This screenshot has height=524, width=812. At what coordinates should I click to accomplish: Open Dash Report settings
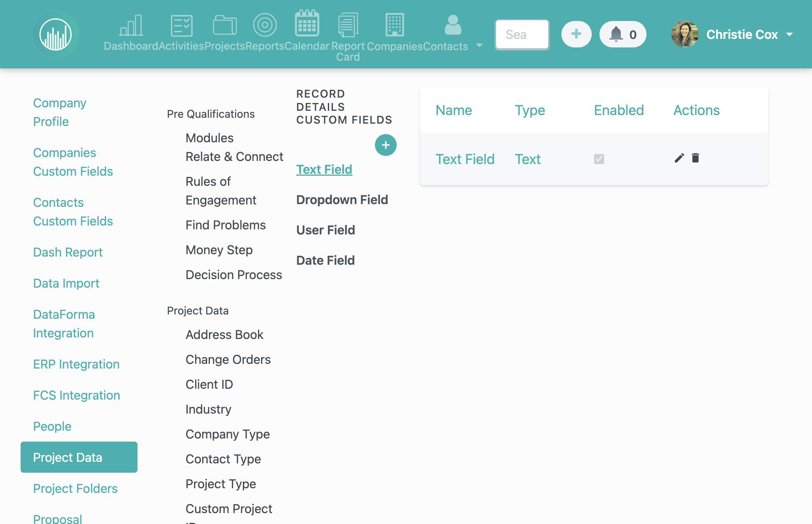(68, 252)
